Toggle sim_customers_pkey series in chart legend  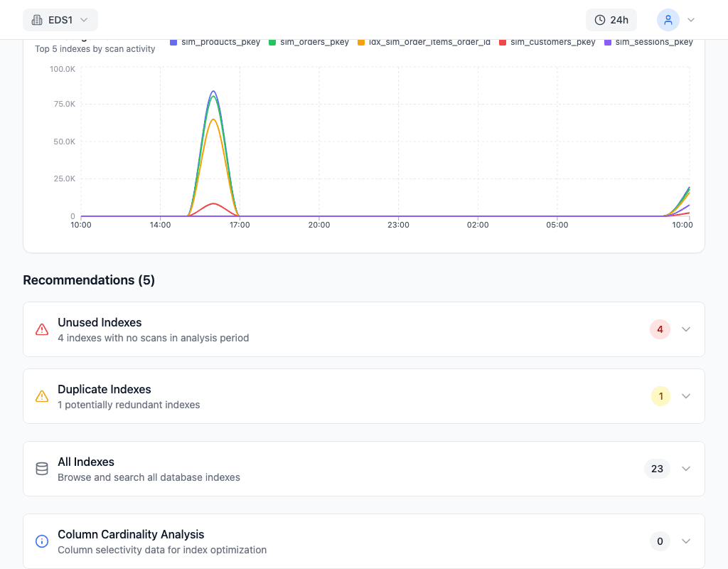[x=552, y=43]
